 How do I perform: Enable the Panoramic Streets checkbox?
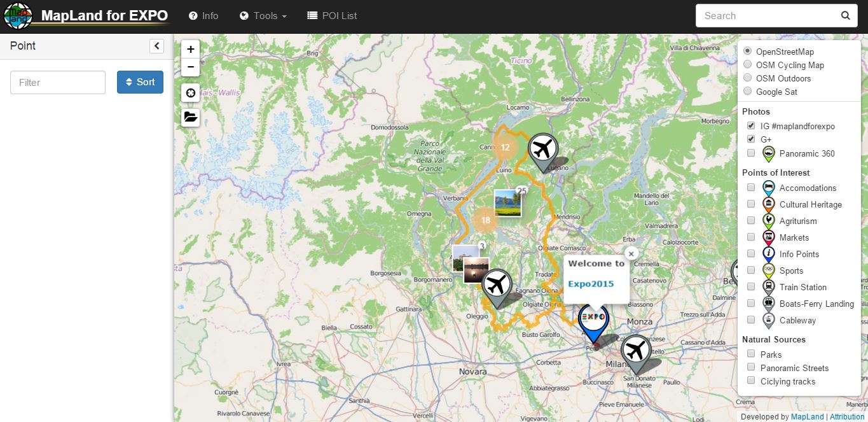[751, 367]
